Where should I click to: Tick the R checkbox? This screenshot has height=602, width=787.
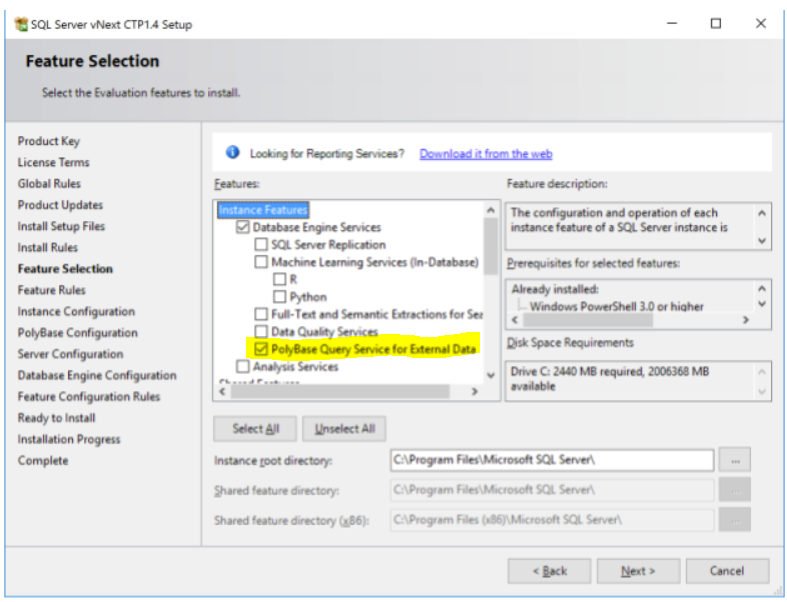point(280,279)
